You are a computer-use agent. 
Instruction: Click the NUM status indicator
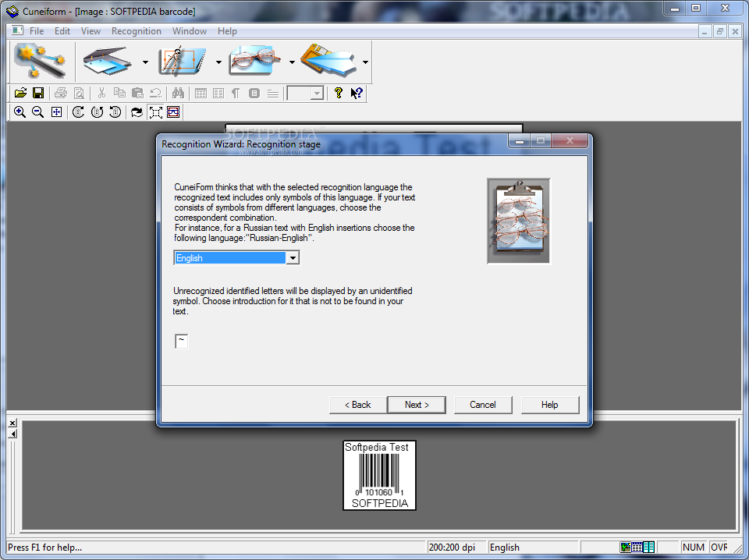coord(693,547)
